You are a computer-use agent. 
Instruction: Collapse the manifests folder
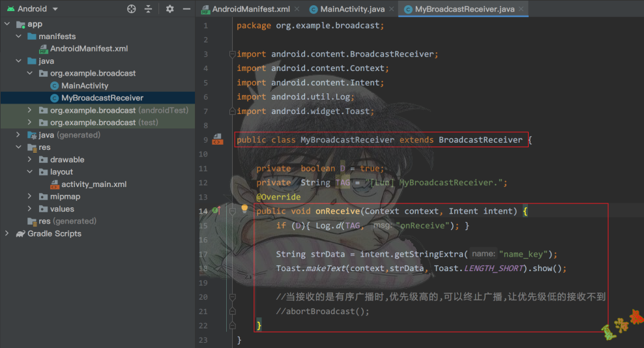pos(19,36)
